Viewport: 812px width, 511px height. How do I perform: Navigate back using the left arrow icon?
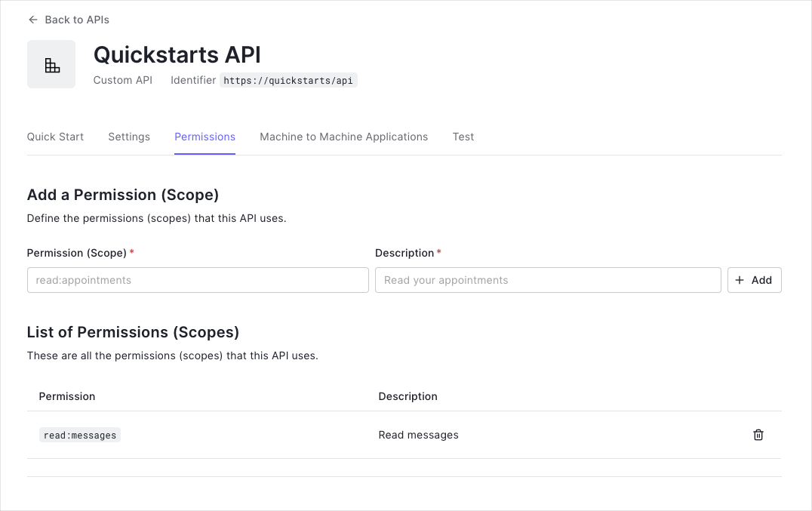[32, 20]
